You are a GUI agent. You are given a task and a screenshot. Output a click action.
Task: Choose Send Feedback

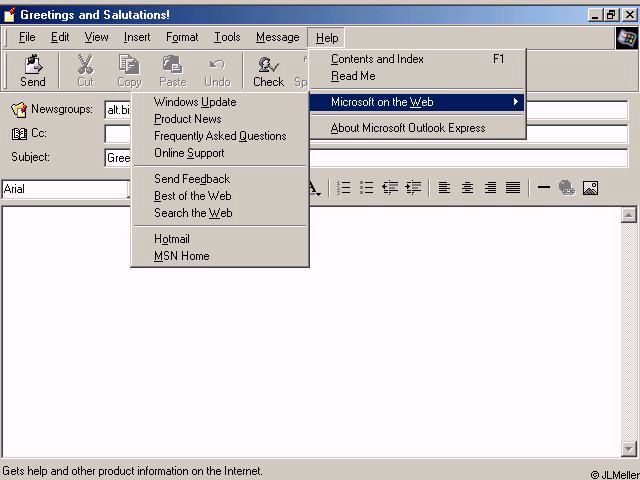[220, 179]
